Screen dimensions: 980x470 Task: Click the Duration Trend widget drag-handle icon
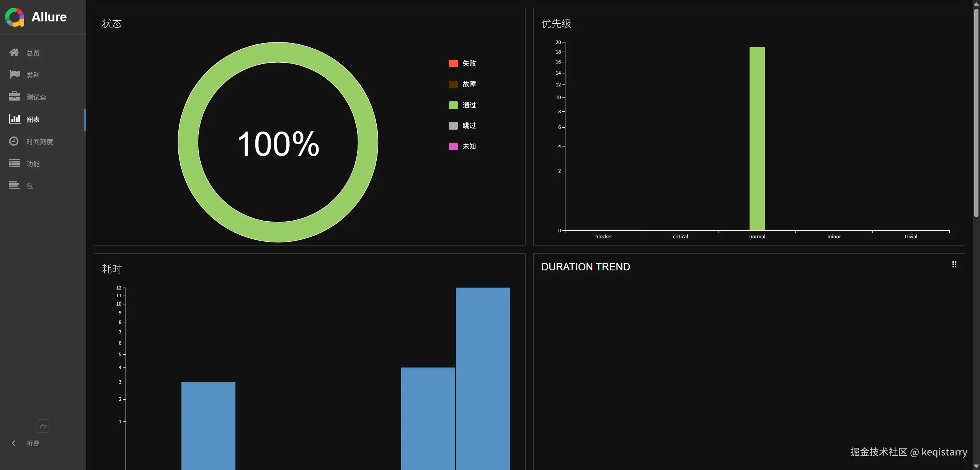pyautogui.click(x=954, y=265)
